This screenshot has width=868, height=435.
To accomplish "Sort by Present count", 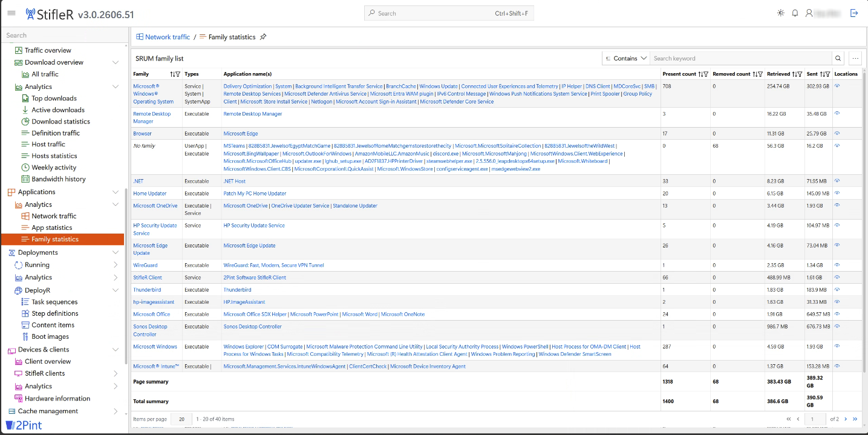I will [x=700, y=74].
